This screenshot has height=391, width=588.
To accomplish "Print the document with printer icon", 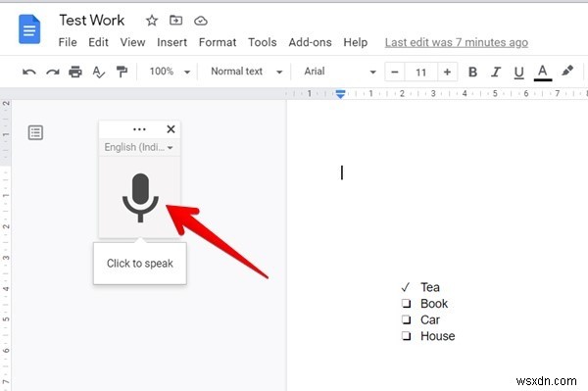I will [x=75, y=72].
